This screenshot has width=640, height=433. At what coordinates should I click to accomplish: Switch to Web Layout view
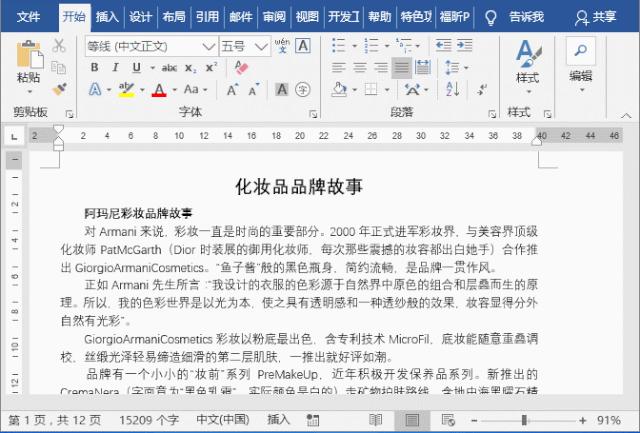coord(448,420)
